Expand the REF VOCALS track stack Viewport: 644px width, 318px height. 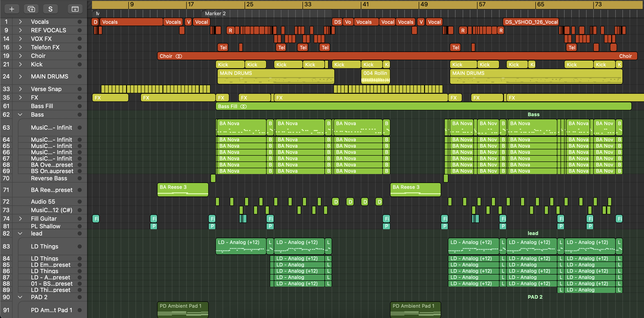(20, 30)
